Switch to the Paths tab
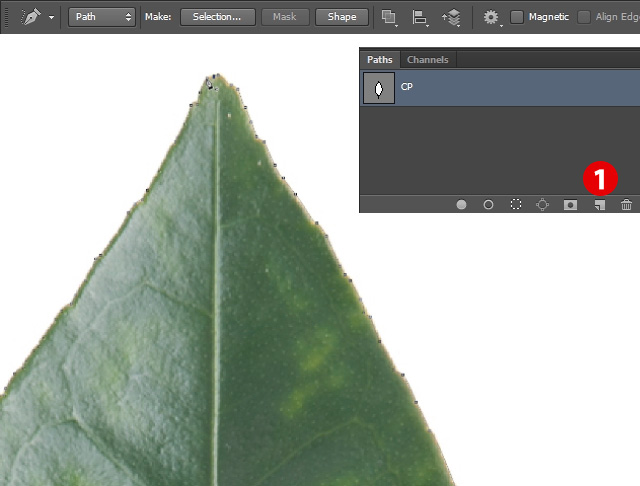The height and width of the screenshot is (486, 640). click(x=380, y=60)
